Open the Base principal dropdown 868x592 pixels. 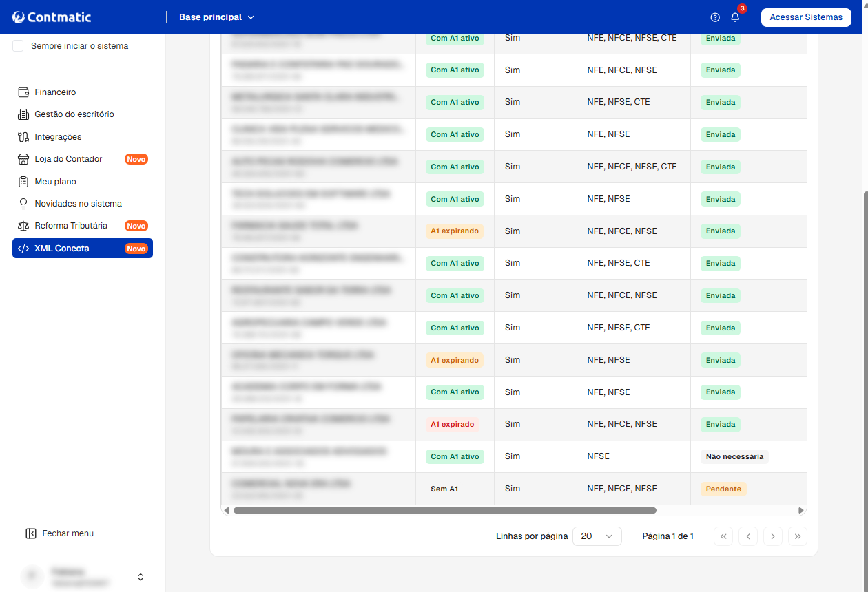(216, 17)
